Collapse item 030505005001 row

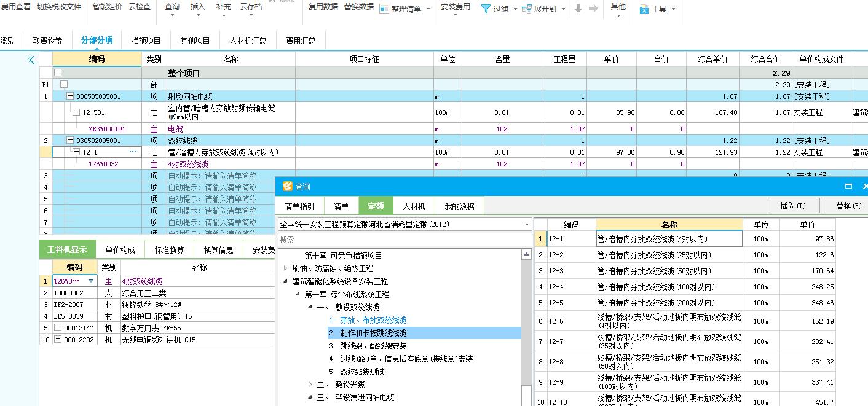[70, 96]
